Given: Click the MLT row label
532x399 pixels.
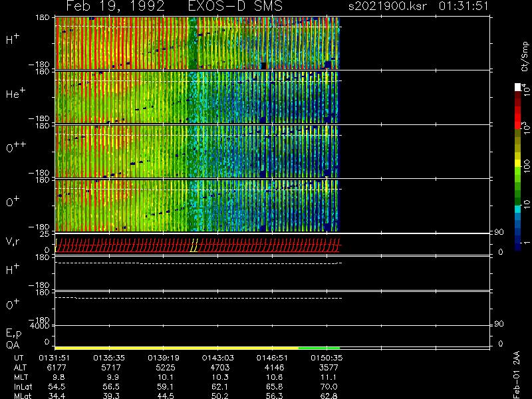Looking at the screenshot, I should pyautogui.click(x=21, y=377).
